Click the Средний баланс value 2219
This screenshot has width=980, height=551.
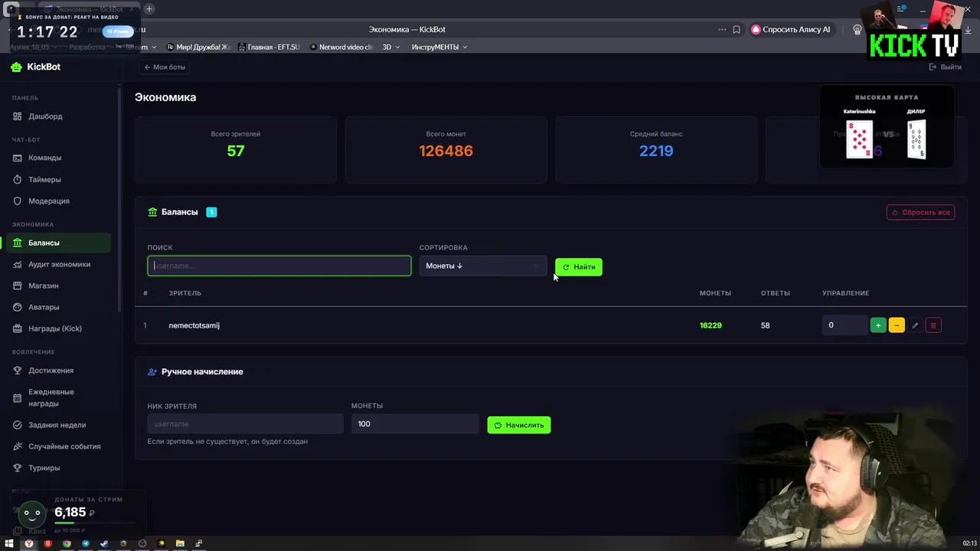point(656,151)
